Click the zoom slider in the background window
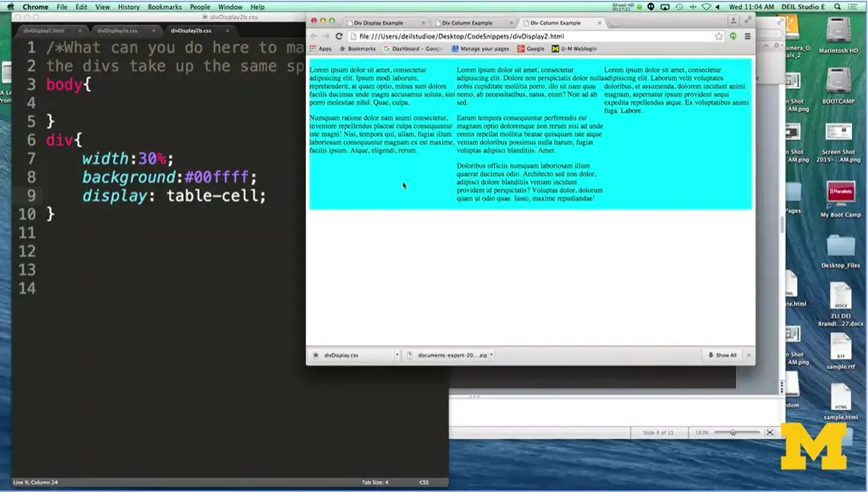 733,433
